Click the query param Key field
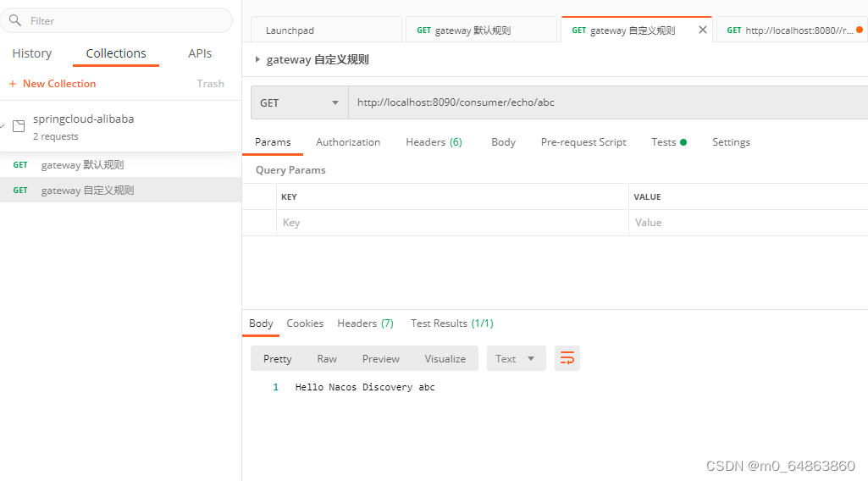868x481 pixels. 452,223
